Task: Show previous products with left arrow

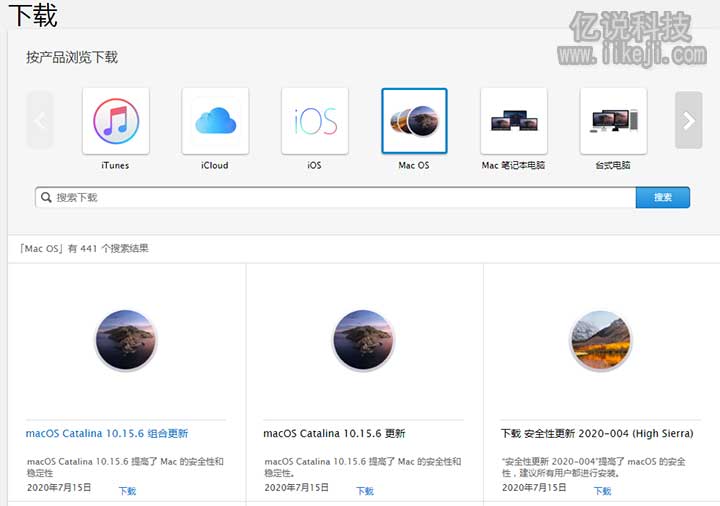Action: [40, 120]
